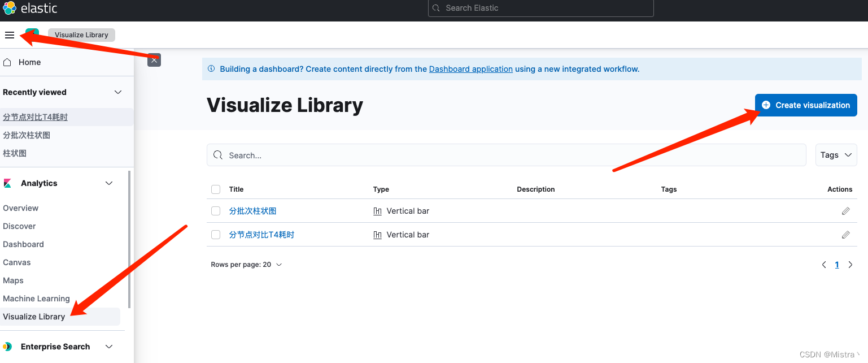Click the Tags column header

pyautogui.click(x=669, y=189)
